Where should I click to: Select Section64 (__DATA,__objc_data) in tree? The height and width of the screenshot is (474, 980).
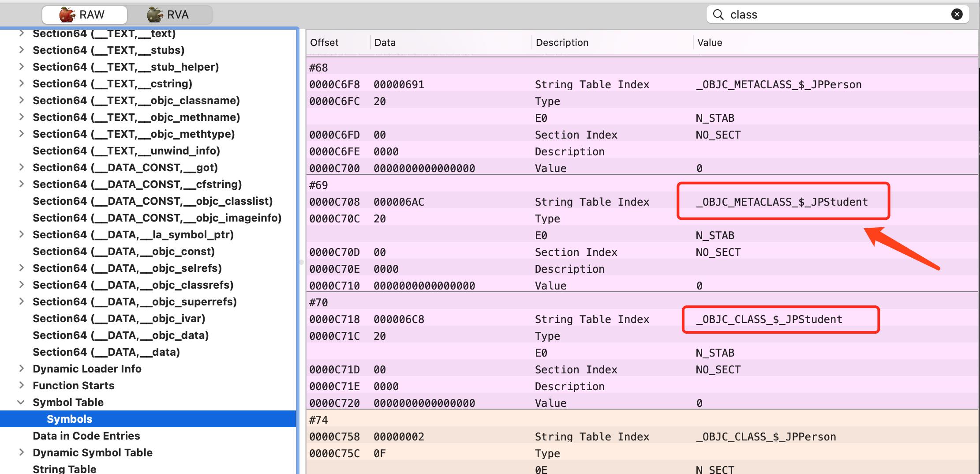tap(120, 335)
